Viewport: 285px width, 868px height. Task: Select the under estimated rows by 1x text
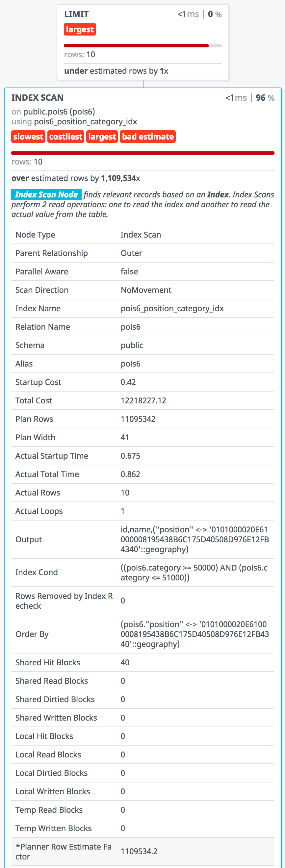click(x=116, y=71)
